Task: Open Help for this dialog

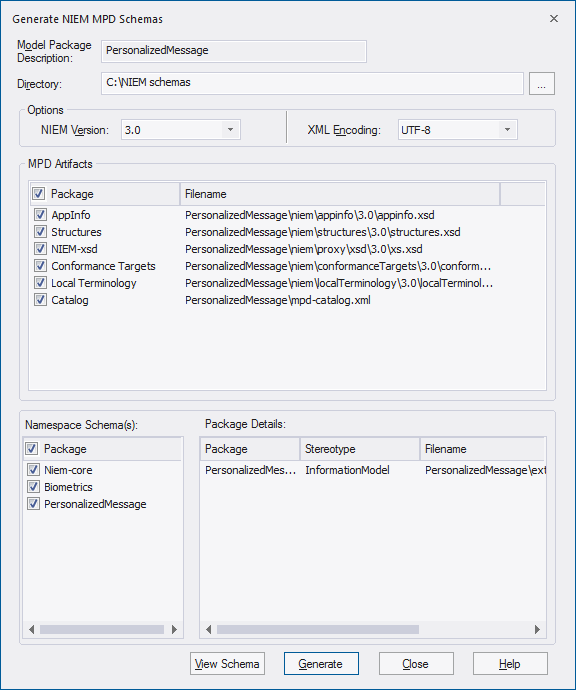Action: click(x=510, y=664)
